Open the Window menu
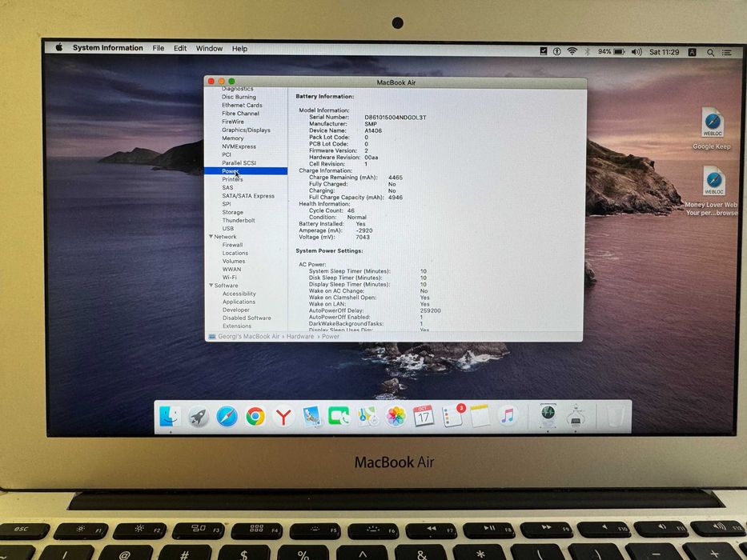Screen dimensions: 747x560 click(x=209, y=49)
